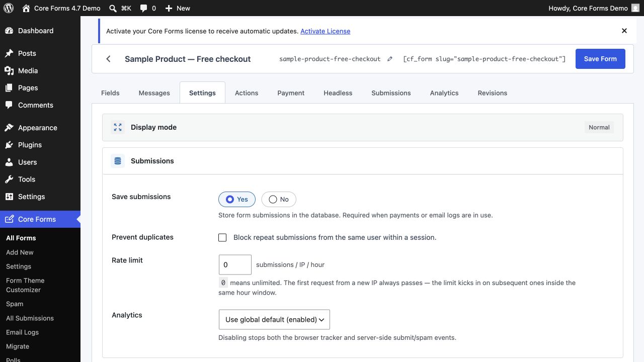Dismiss the license notice with the X
The height and width of the screenshot is (362, 644).
[x=624, y=31]
